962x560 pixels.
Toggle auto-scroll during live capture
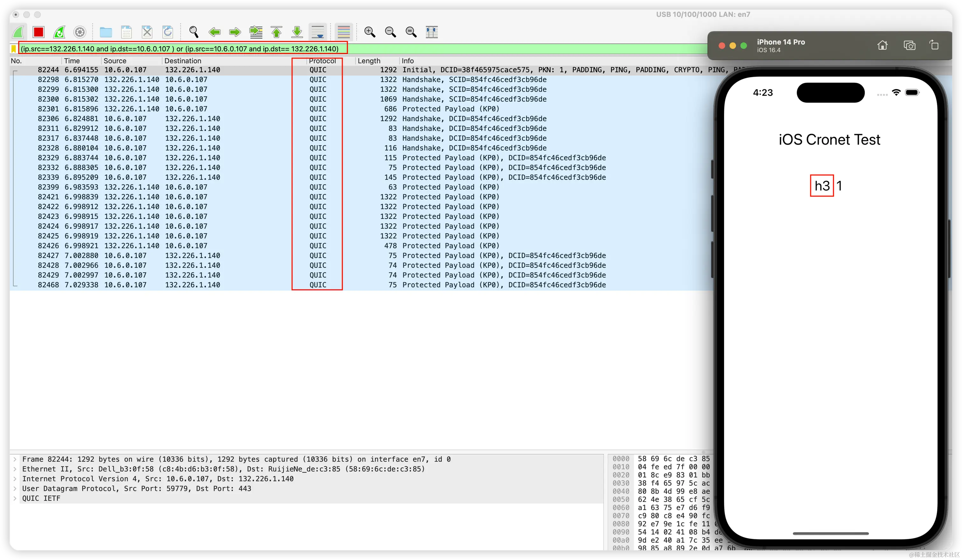pos(317,32)
